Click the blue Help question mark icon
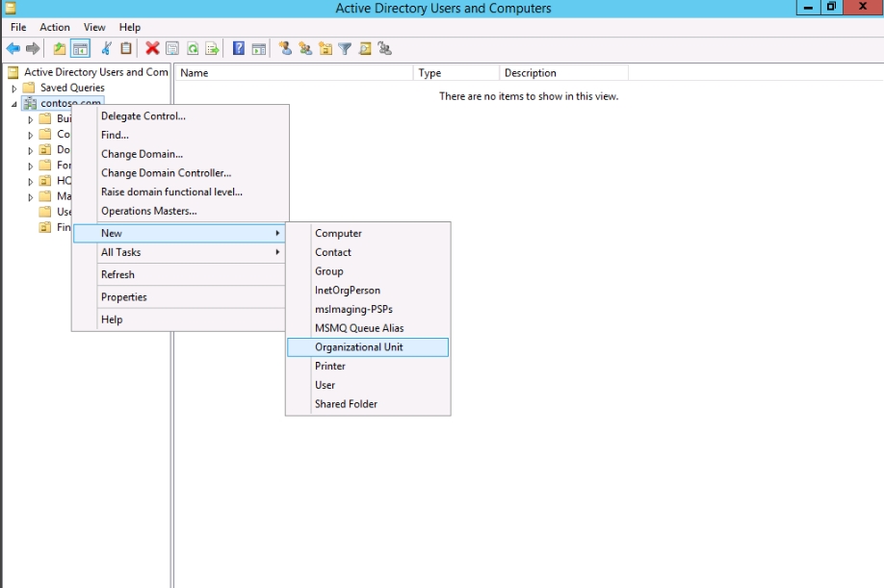This screenshot has width=884, height=588. [239, 49]
